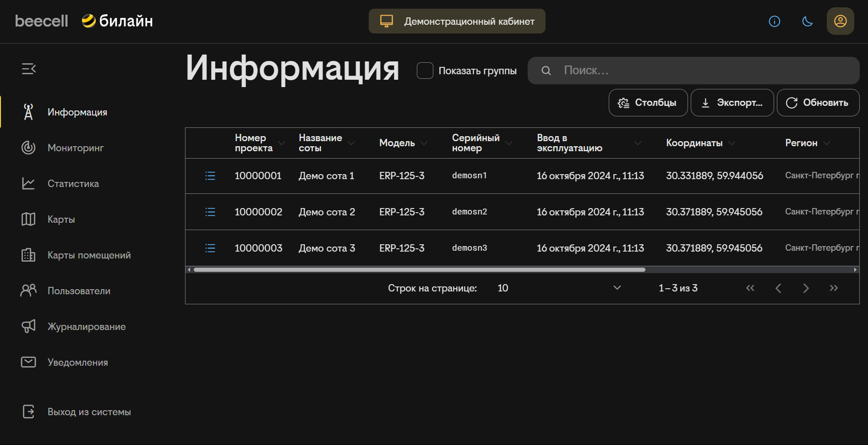The image size is (868, 445).
Task: Select project number 10000003 cell
Action: [258, 248]
